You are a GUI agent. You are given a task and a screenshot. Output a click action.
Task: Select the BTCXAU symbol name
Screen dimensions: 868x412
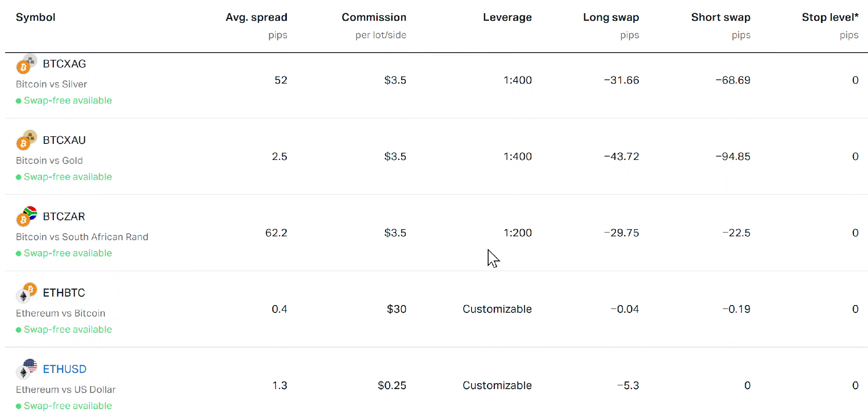tap(64, 140)
